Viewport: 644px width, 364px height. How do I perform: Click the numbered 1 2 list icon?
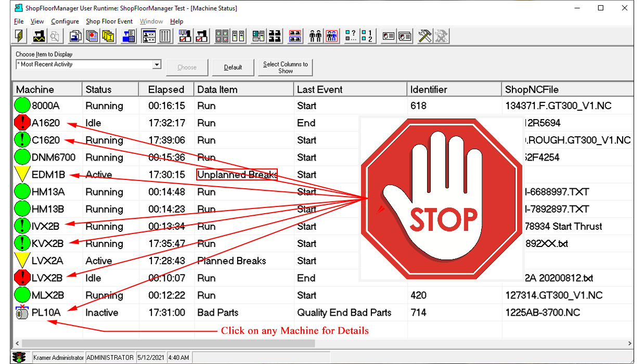pos(367,36)
